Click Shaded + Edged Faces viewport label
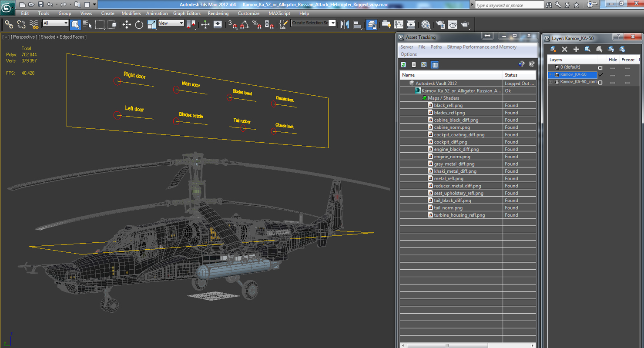This screenshot has height=348, width=644. [x=63, y=37]
